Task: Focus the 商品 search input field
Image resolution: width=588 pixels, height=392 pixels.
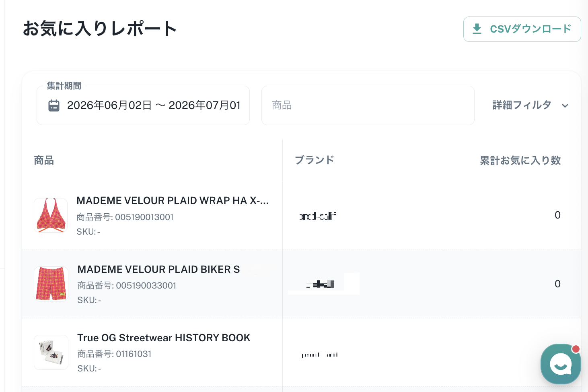Action: point(368,105)
